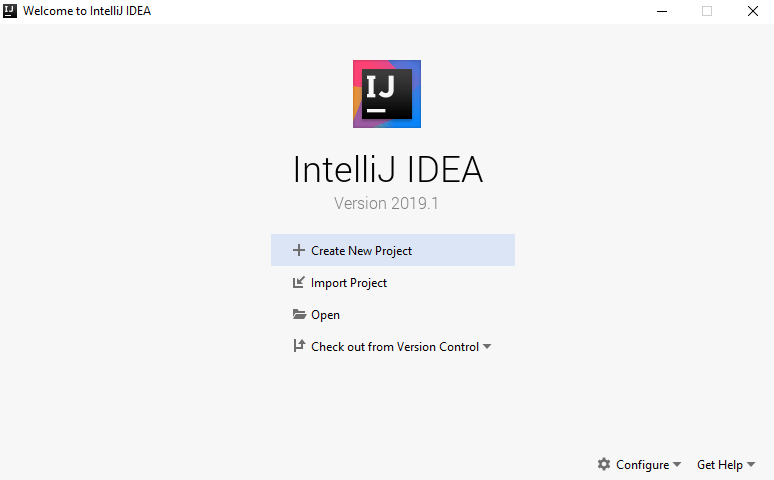
Task: Click the Configure text label
Action: [x=642, y=465]
